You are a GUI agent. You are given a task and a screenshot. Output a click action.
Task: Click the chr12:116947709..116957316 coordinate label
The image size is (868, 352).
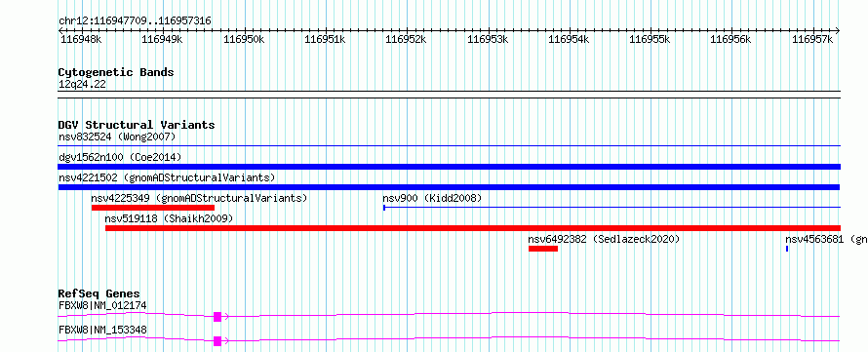tap(135, 21)
